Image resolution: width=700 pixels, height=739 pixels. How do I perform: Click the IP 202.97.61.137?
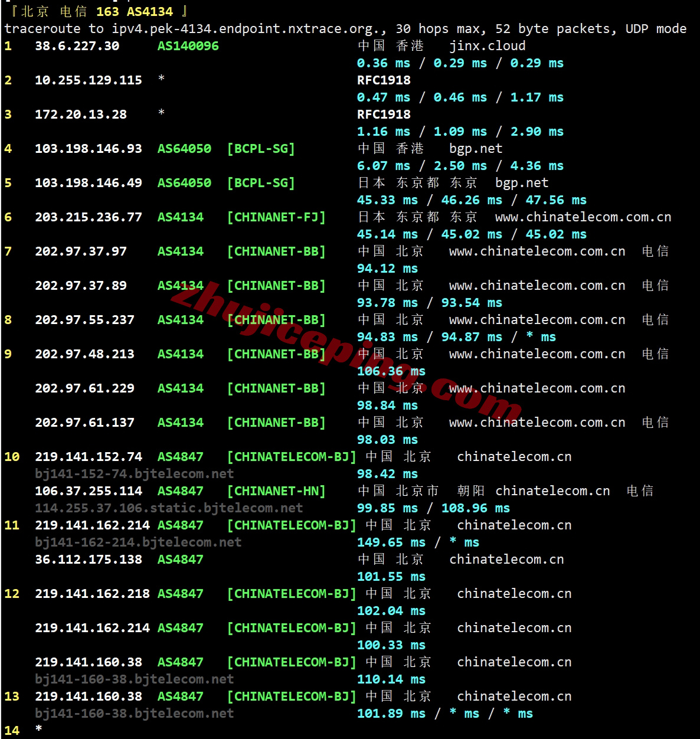[84, 423]
